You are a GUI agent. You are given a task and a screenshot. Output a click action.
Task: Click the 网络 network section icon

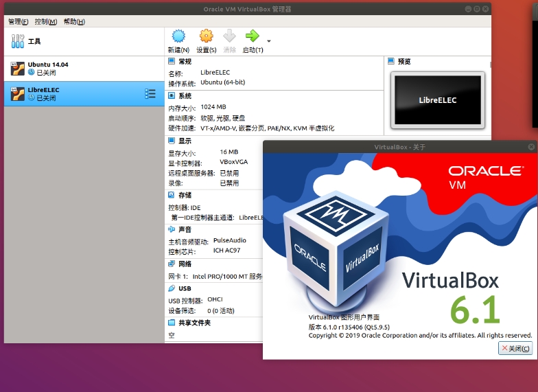[x=172, y=264]
